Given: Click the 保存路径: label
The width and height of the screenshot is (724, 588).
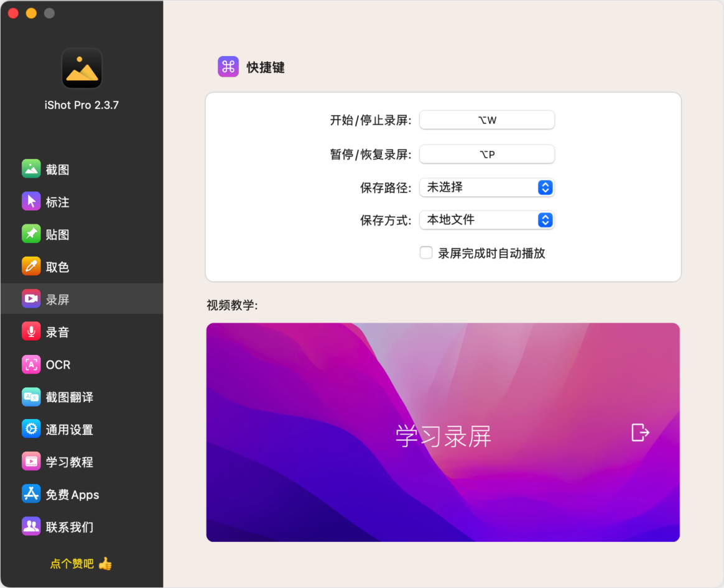Looking at the screenshot, I should [386, 188].
